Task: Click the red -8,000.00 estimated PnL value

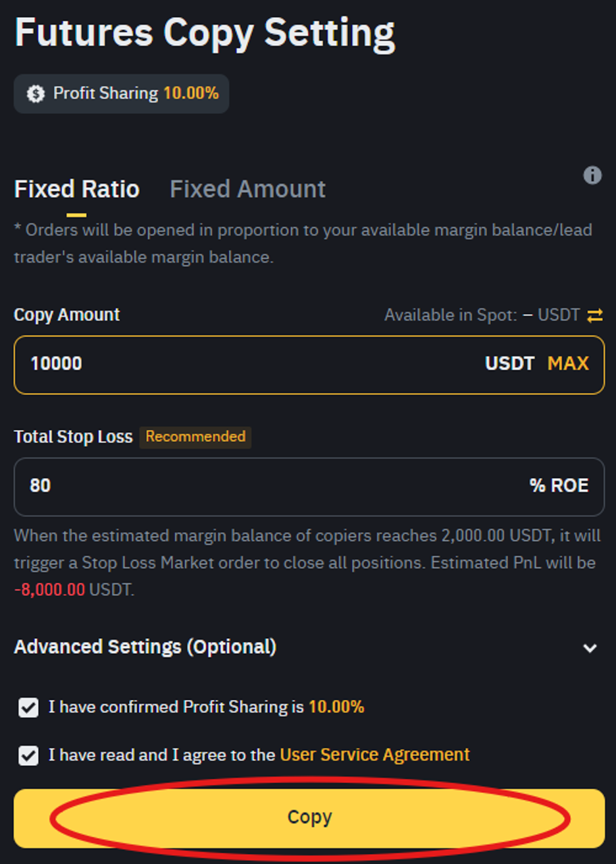Action: [50, 590]
